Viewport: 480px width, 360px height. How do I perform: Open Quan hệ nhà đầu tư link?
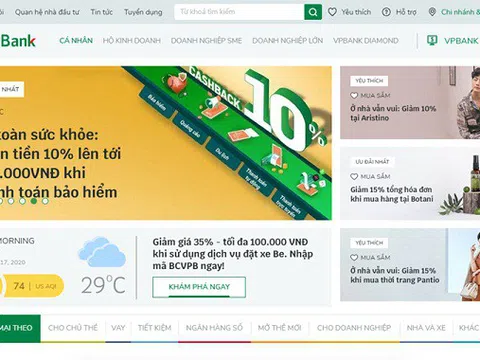(47, 12)
